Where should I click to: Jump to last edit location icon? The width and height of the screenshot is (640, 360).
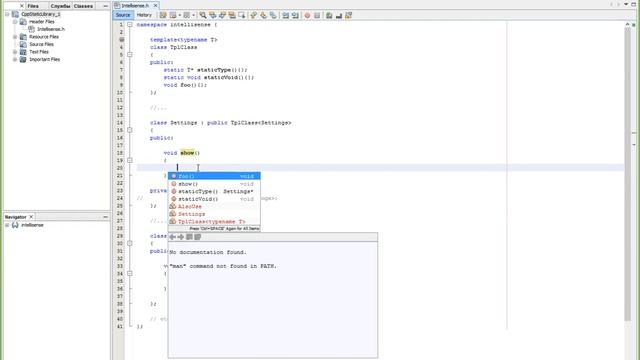163,15
